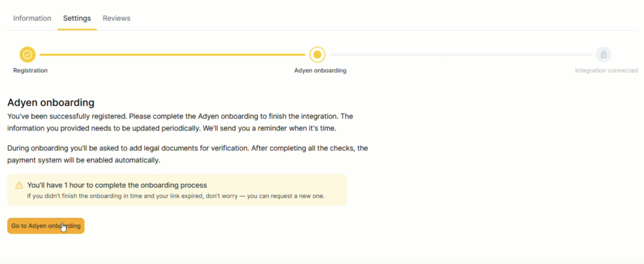Click the expired link notice subtext
Viewport: 644px width, 264px height.
coord(175,196)
